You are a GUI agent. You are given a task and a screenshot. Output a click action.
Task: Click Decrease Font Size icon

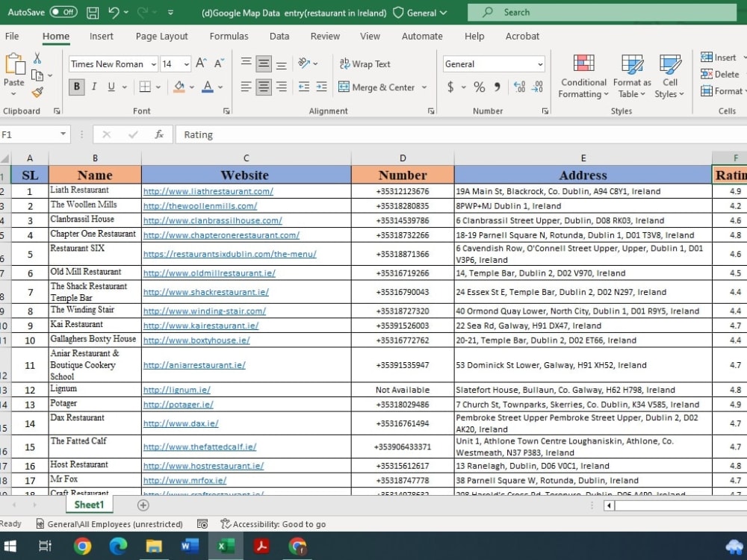[219, 63]
